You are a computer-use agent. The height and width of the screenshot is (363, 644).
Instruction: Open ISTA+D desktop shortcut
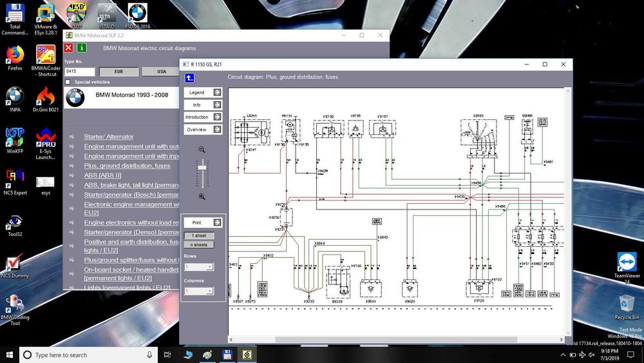tap(107, 17)
